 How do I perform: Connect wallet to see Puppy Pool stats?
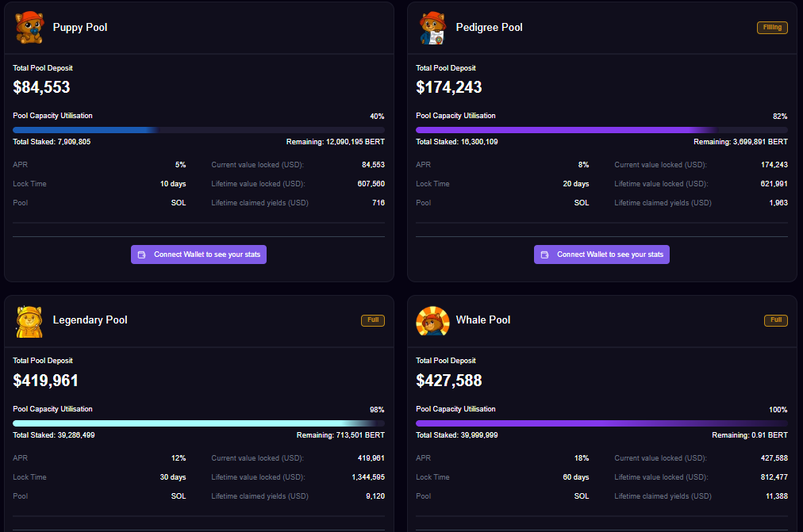coord(198,255)
